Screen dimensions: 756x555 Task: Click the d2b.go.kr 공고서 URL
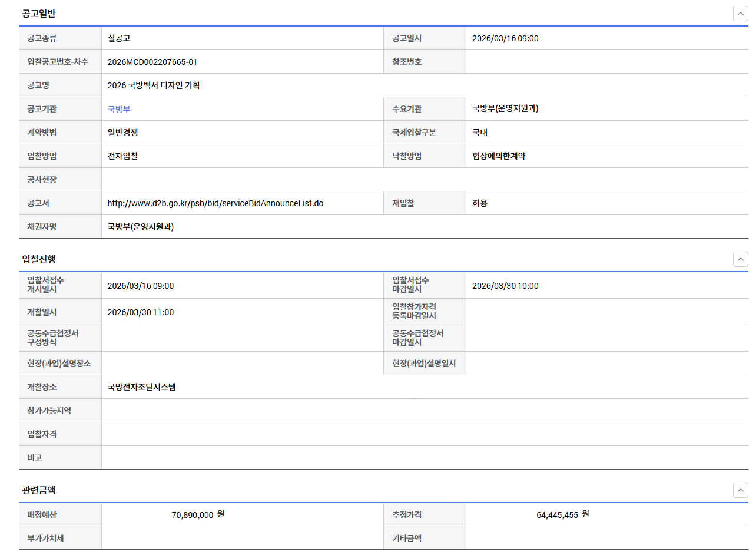point(215,203)
